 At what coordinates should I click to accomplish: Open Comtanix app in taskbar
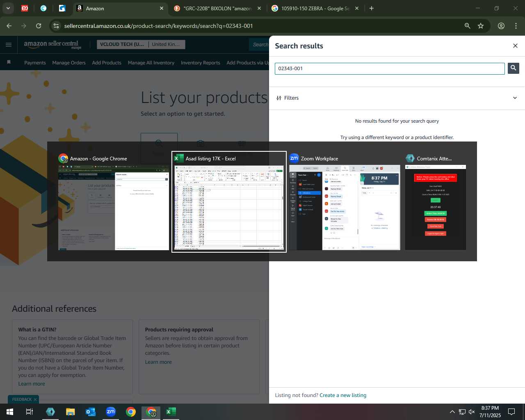coord(50,412)
